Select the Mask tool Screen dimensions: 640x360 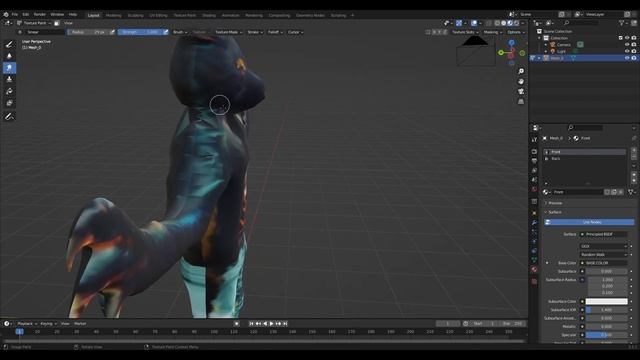point(9,103)
